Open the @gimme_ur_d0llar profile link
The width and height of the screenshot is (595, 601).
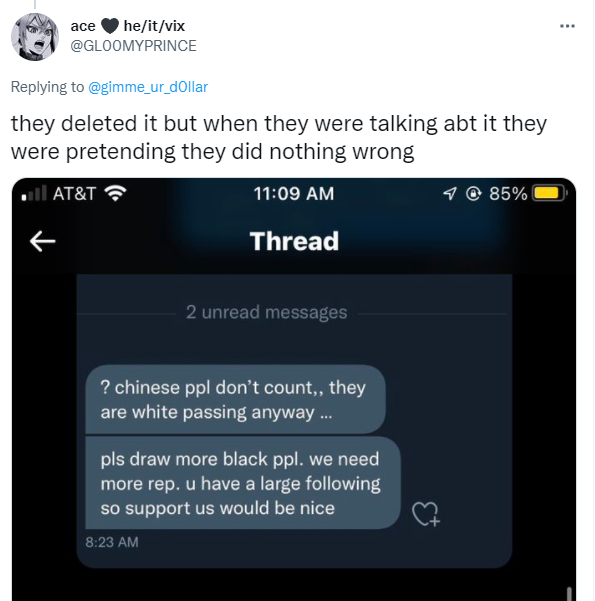coord(148,87)
